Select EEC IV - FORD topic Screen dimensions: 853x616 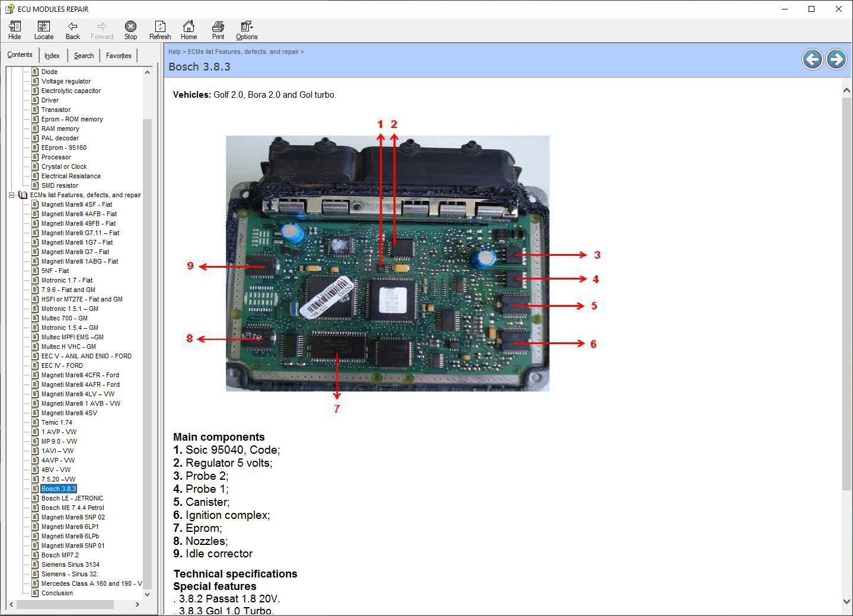pyautogui.click(x=62, y=365)
